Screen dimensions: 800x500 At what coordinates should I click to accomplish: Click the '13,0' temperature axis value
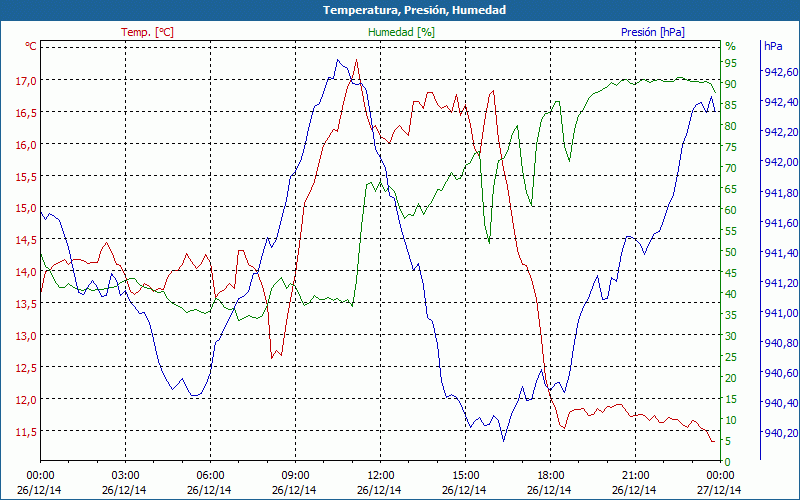[x=27, y=336]
